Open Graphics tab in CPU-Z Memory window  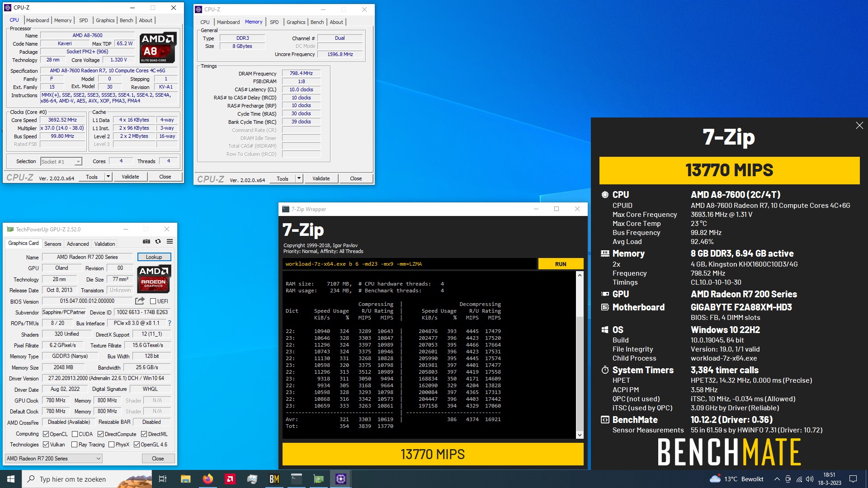coord(296,22)
